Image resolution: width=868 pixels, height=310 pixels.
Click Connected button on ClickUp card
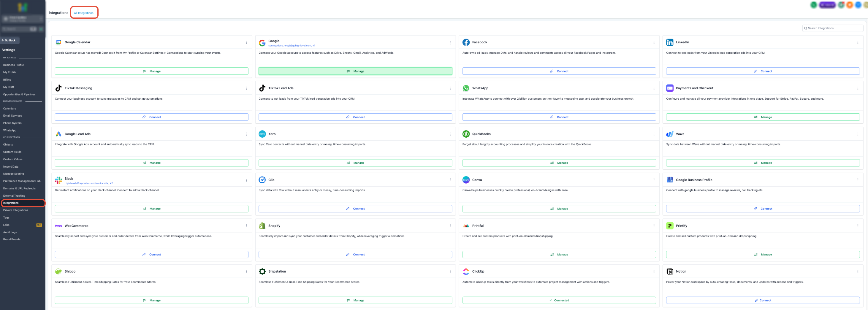[559, 300]
